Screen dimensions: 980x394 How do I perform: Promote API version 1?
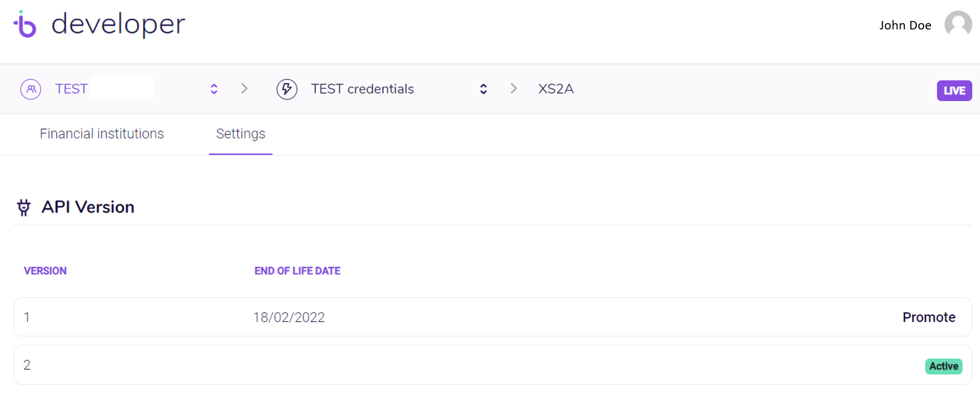coord(928,317)
